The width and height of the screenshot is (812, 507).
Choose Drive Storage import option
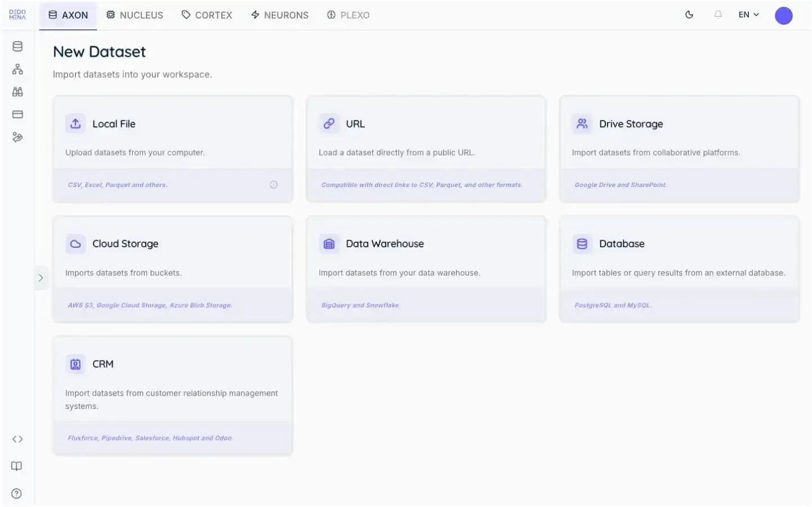tap(631, 124)
